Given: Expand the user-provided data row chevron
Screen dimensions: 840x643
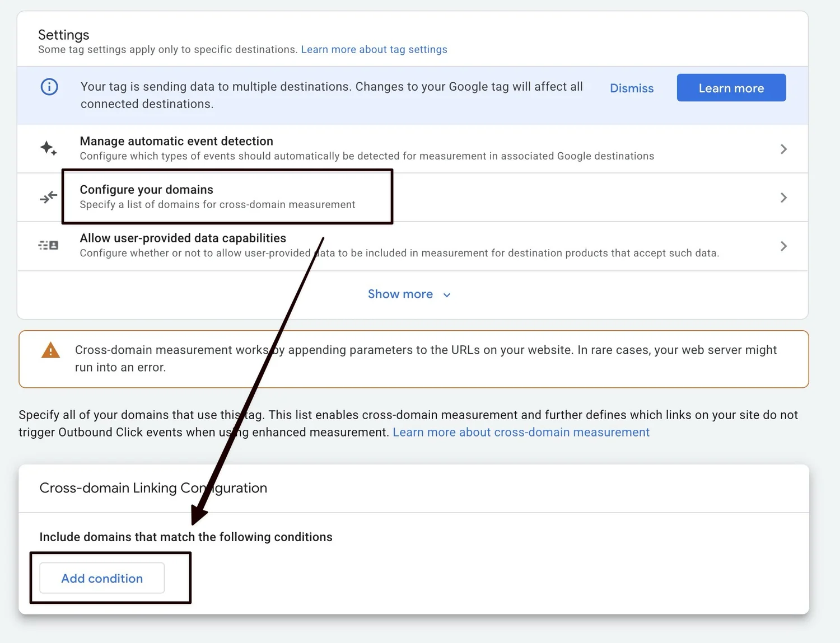Looking at the screenshot, I should pos(783,246).
